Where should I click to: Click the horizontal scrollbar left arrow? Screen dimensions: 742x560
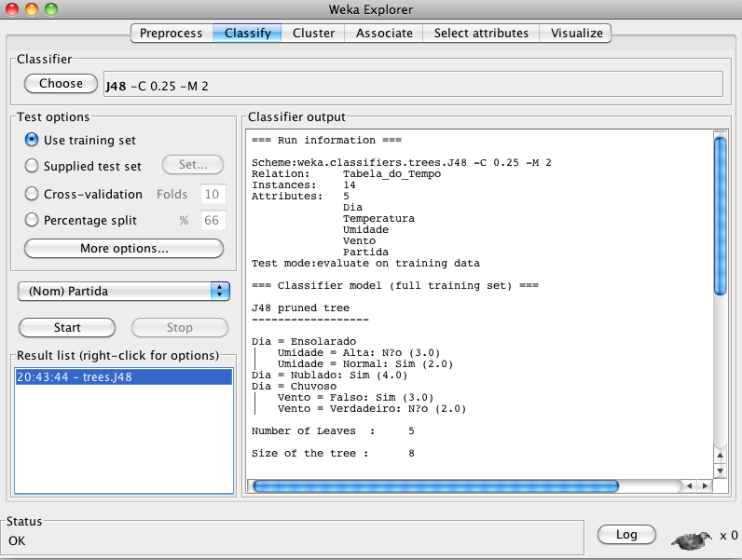pos(690,485)
